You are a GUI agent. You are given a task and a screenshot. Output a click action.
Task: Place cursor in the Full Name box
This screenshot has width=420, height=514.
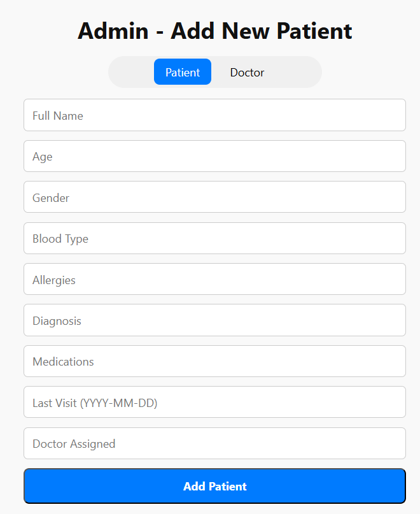click(x=214, y=115)
